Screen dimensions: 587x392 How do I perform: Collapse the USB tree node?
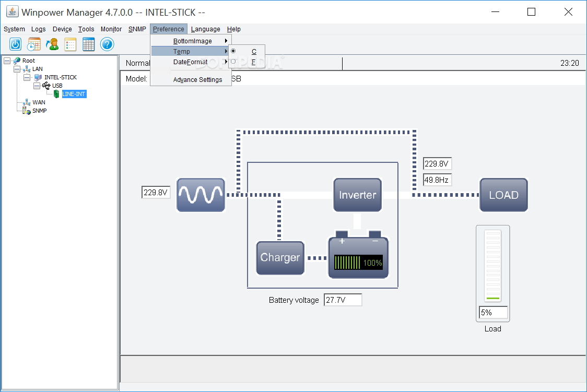pos(37,86)
